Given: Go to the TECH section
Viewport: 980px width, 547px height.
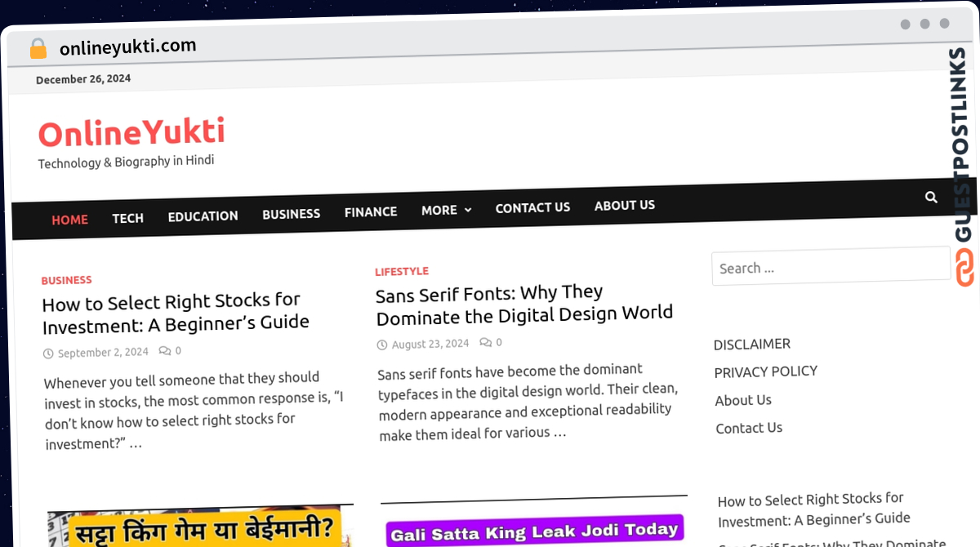Looking at the screenshot, I should 127,218.
